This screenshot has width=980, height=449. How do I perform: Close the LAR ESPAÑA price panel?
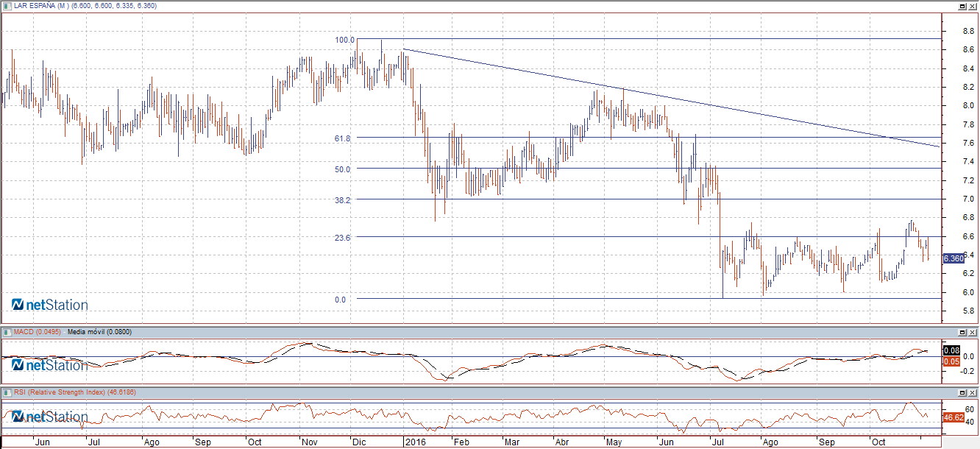972,6
